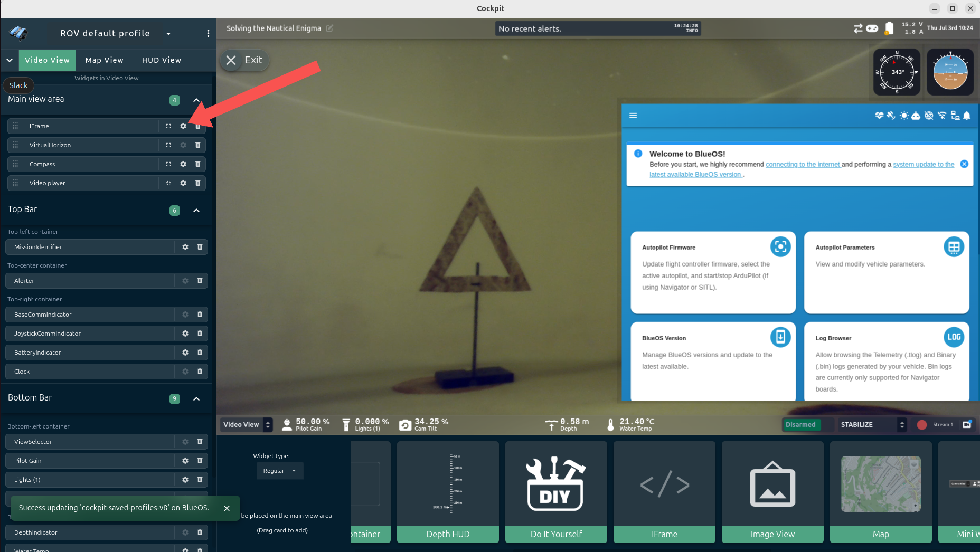Click the Exit edit mode button
This screenshot has width=980, height=552.
click(x=244, y=60)
